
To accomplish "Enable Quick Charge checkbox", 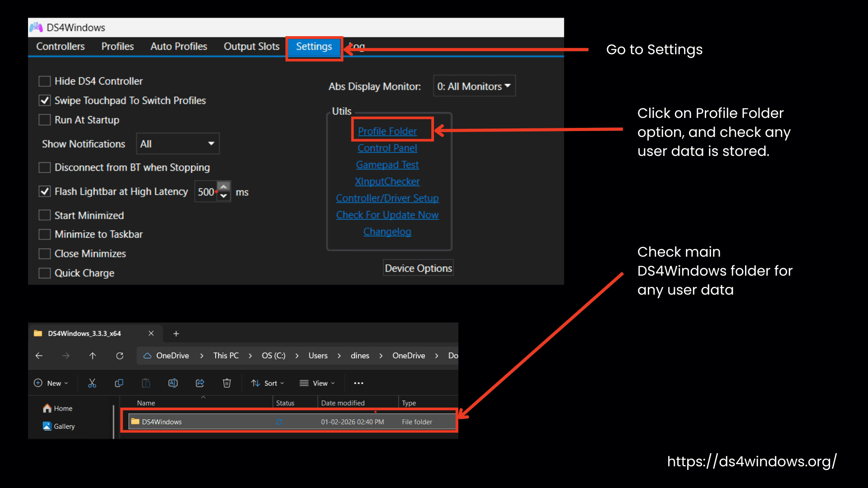I will click(x=44, y=273).
